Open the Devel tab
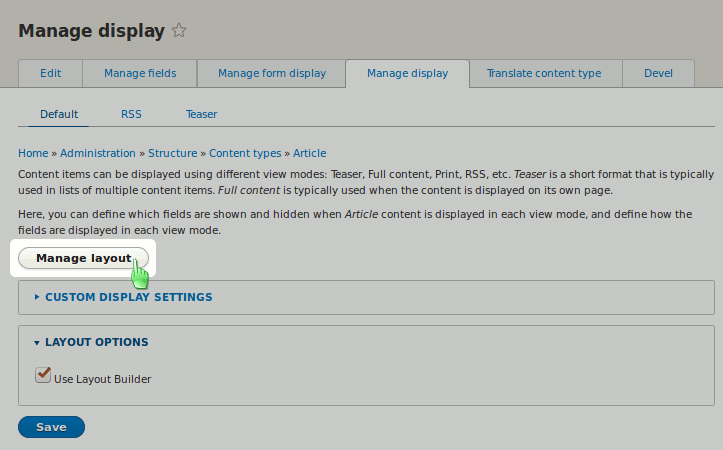 coord(658,73)
